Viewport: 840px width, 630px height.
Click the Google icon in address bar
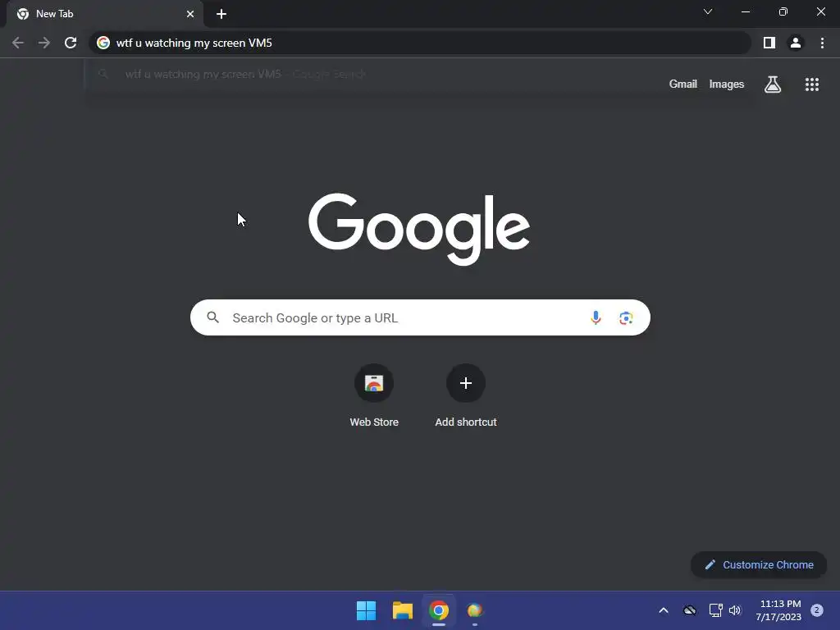click(103, 43)
